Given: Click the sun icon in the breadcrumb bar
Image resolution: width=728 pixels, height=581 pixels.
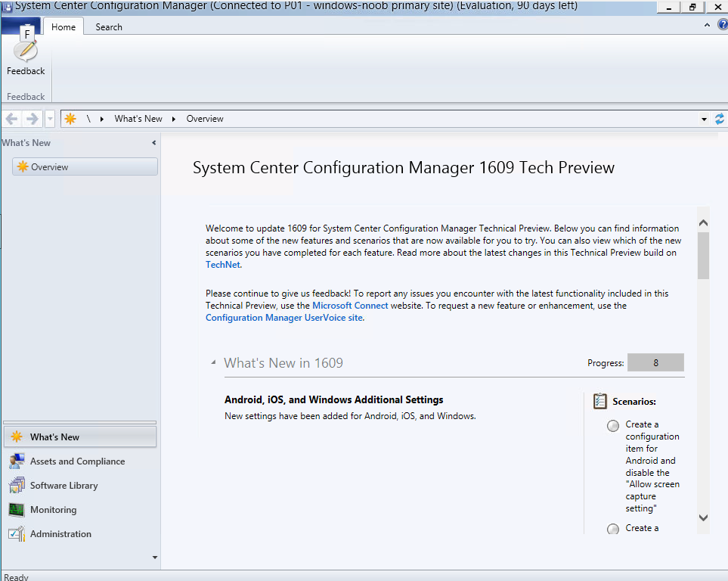Looking at the screenshot, I should [x=70, y=119].
